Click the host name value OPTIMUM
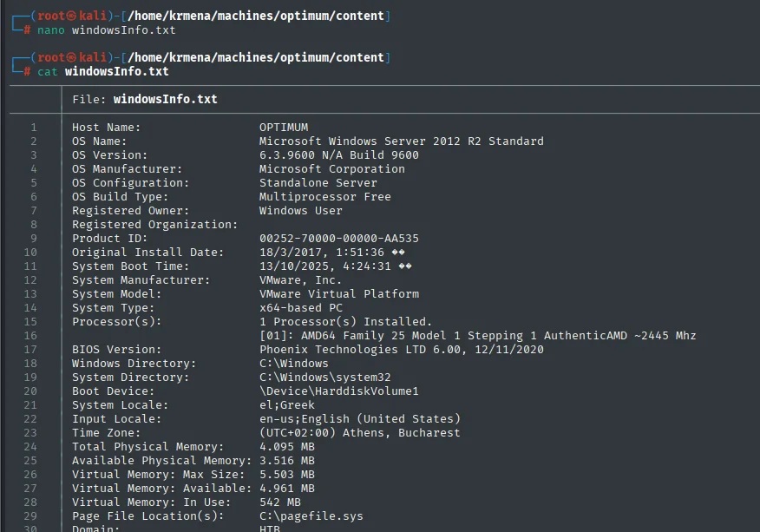Image resolution: width=760 pixels, height=532 pixels. [x=284, y=128]
